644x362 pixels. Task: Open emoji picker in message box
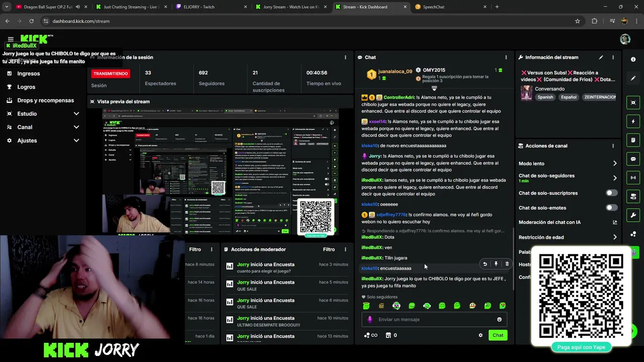pyautogui.click(x=499, y=319)
